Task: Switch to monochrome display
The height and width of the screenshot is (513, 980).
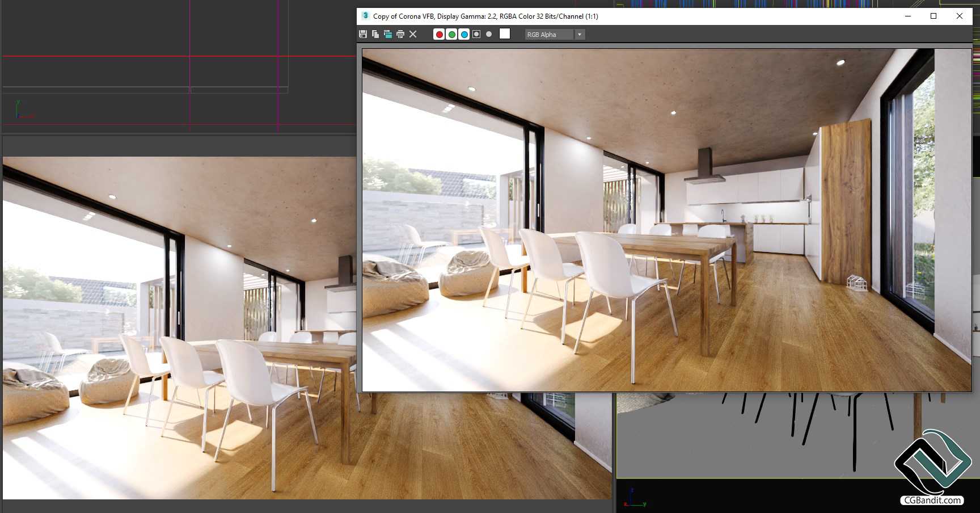Action: pyautogui.click(x=489, y=35)
